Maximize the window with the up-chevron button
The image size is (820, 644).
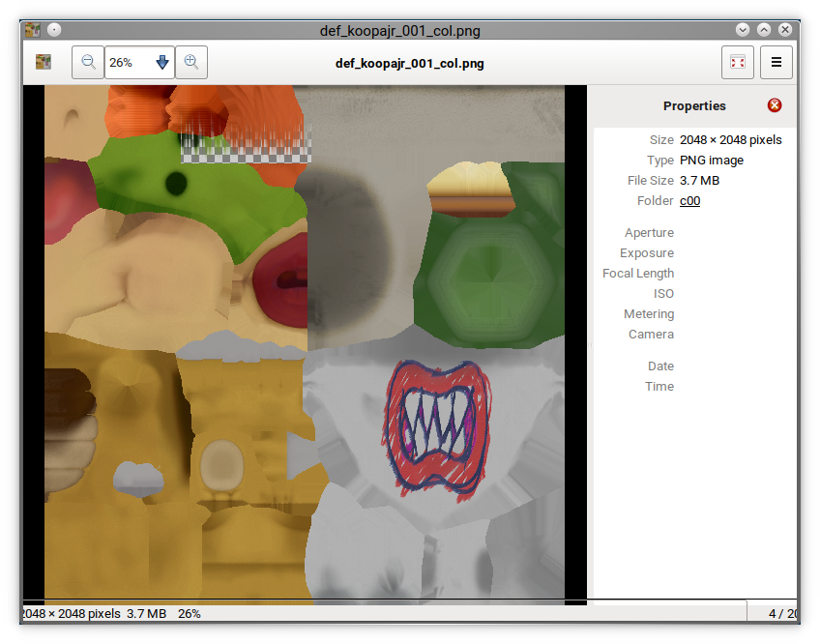point(764,30)
